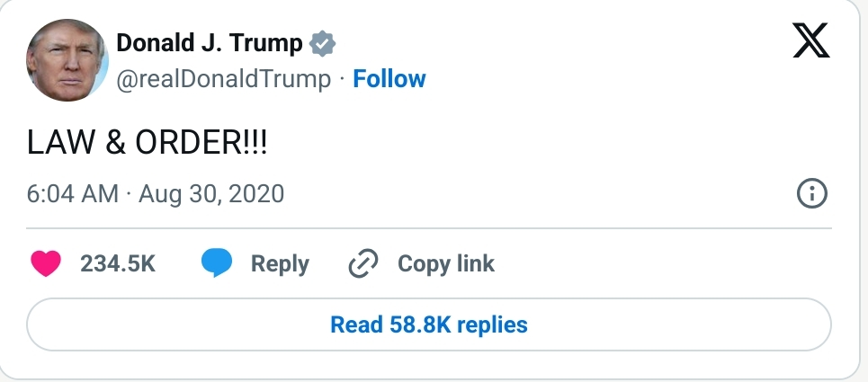Click the chain link icon
The width and height of the screenshot is (868, 382).
click(x=364, y=263)
